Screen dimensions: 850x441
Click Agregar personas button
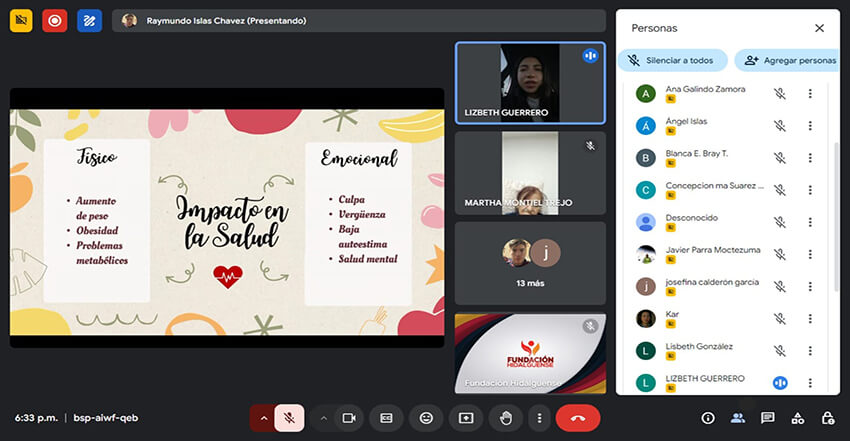tap(789, 60)
